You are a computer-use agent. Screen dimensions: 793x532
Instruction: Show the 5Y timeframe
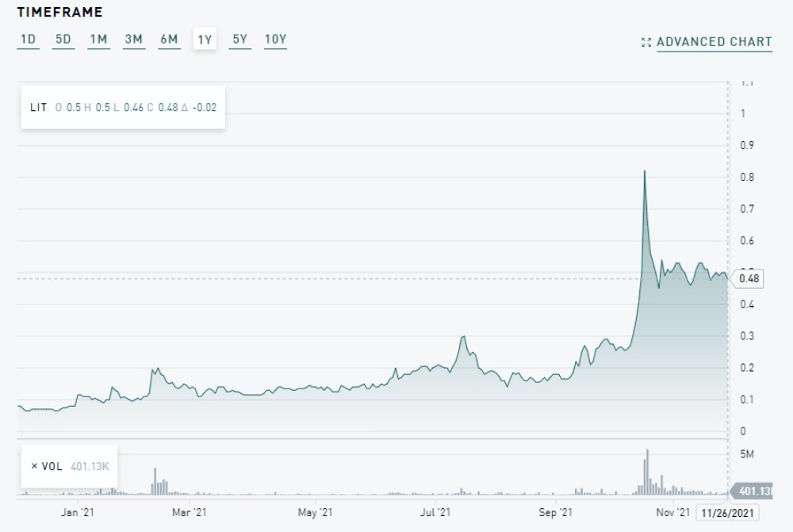pyautogui.click(x=239, y=39)
